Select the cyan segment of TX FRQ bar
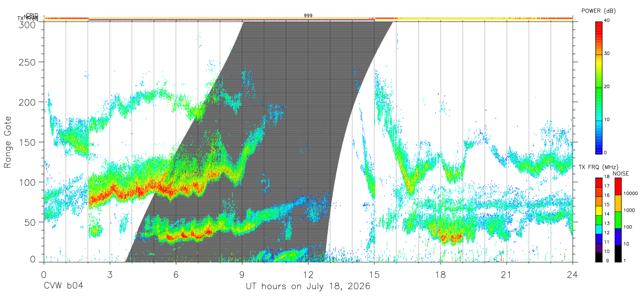The height and width of the screenshot is (297, 644). pyautogui.click(x=598, y=229)
